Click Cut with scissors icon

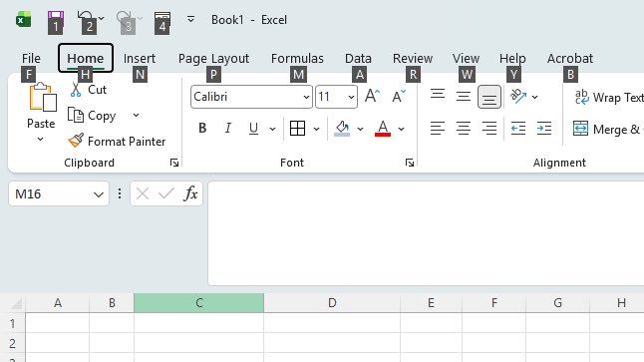pos(89,89)
